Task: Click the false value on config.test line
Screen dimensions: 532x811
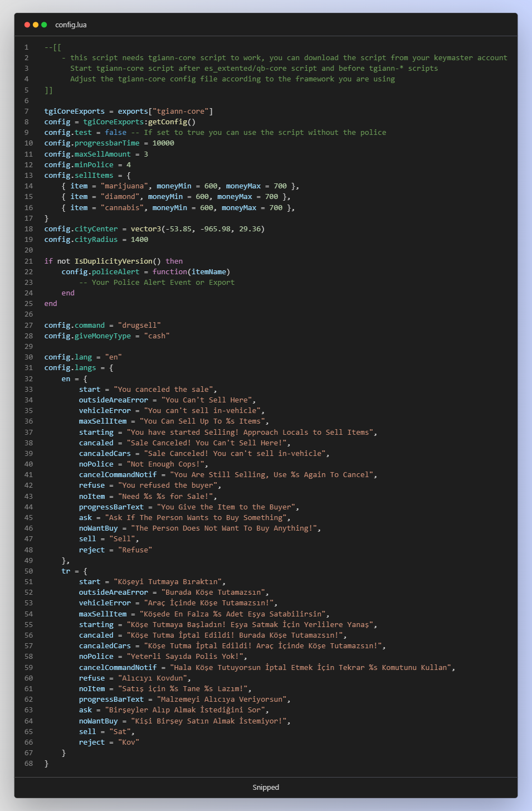Action: 115,132
